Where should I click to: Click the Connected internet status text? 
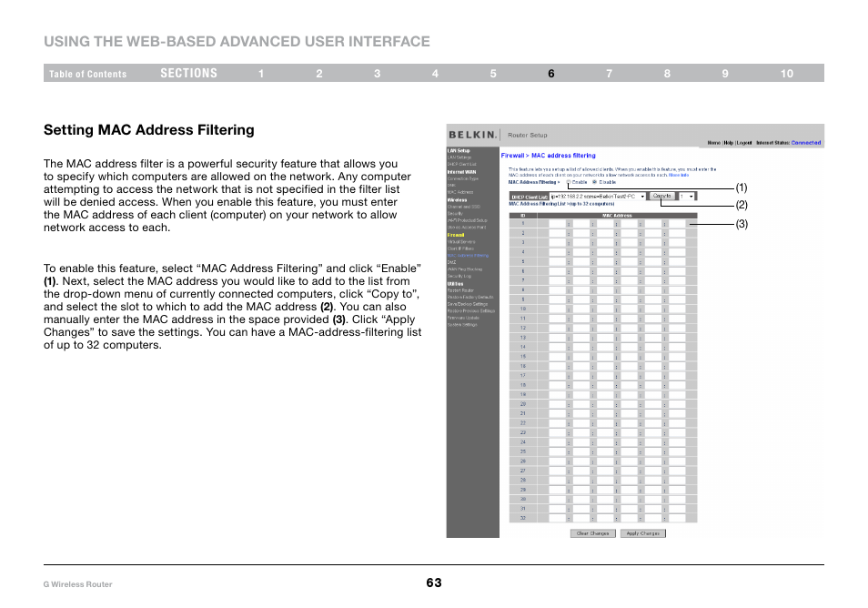806,143
